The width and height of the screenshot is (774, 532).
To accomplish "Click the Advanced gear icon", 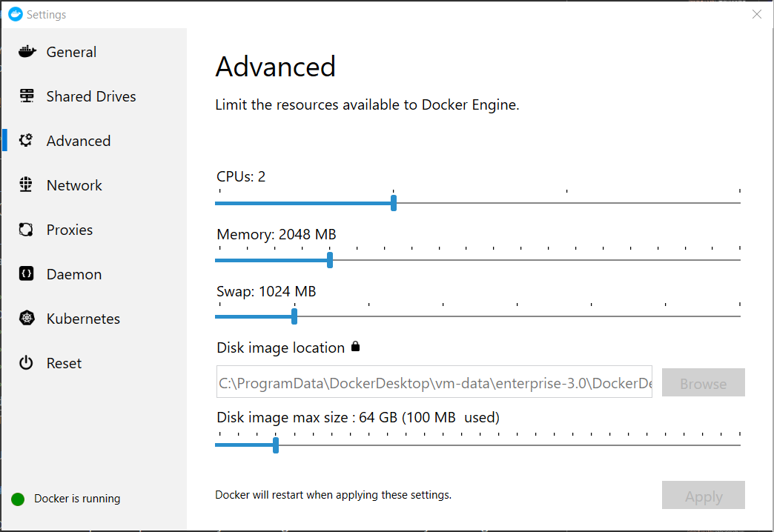I will (27, 141).
